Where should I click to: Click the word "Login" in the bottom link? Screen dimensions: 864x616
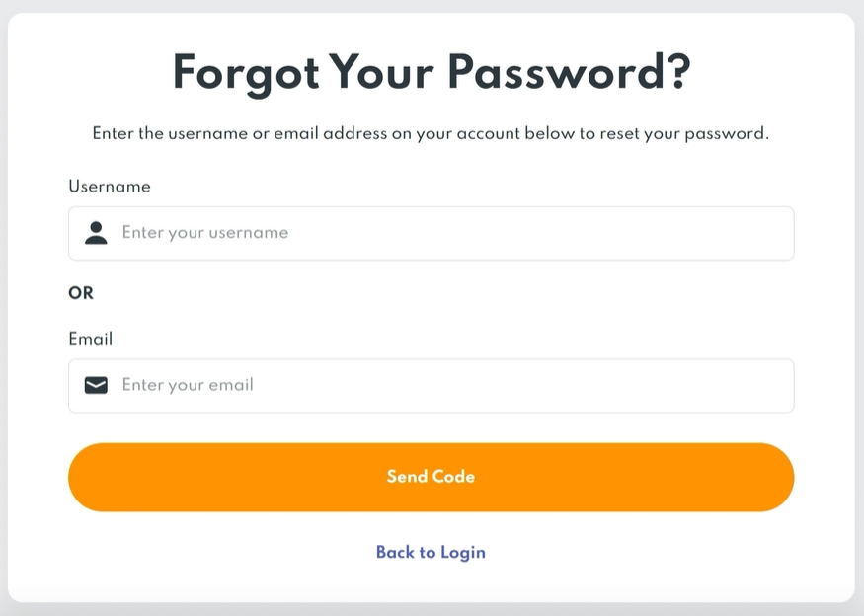coord(462,552)
